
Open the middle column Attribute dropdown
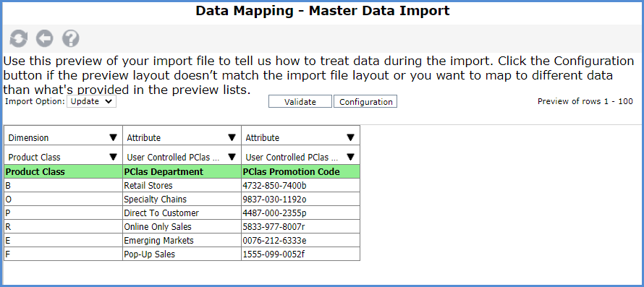coord(182,137)
